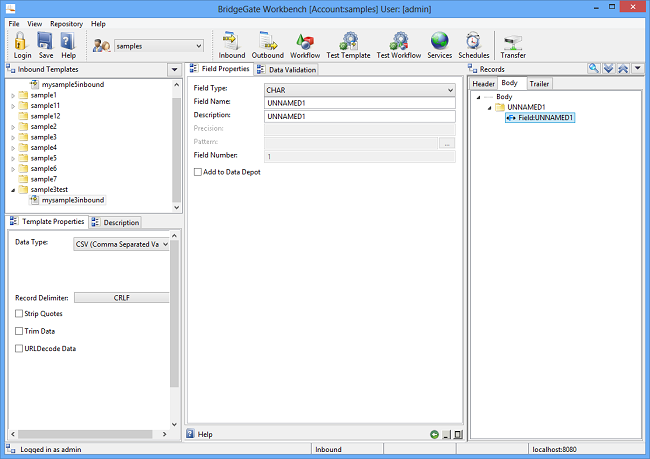Expand the sample5 folder

(13, 158)
